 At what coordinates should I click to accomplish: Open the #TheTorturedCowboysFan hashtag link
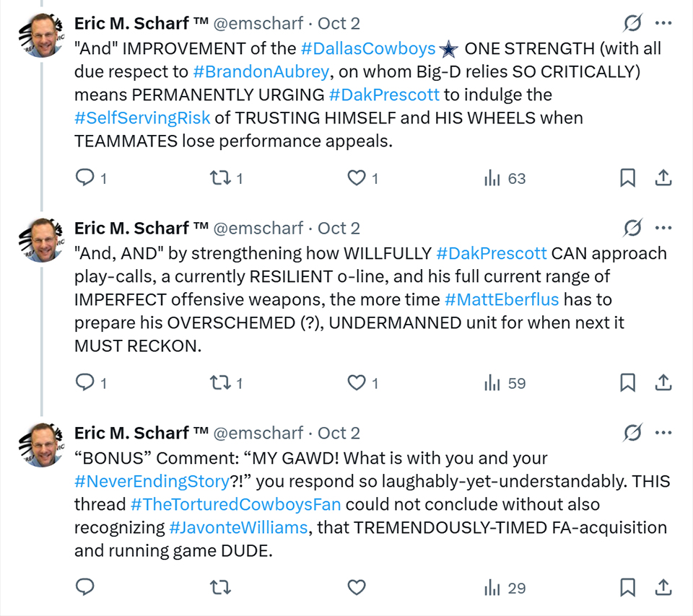(235, 504)
